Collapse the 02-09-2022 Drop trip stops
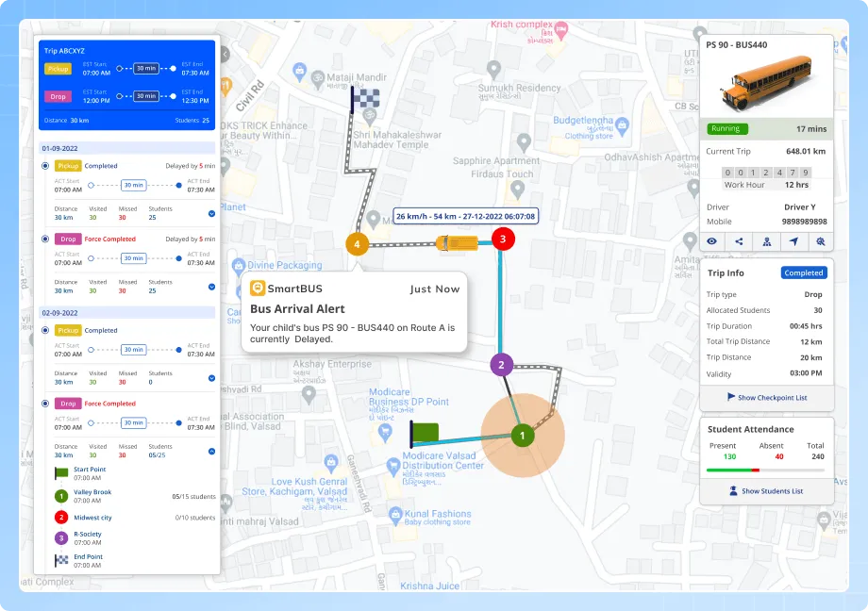This screenshot has height=611, width=868. pyautogui.click(x=211, y=454)
